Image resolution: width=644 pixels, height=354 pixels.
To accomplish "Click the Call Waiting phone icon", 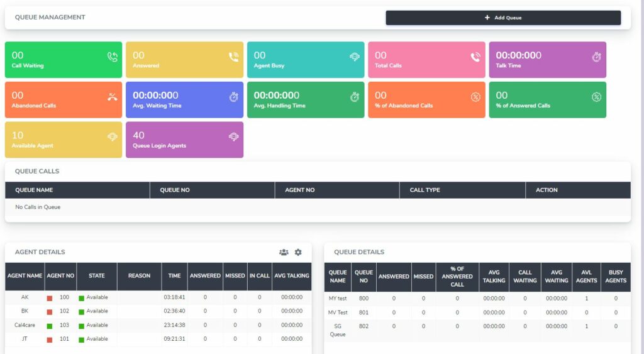I will (112, 57).
